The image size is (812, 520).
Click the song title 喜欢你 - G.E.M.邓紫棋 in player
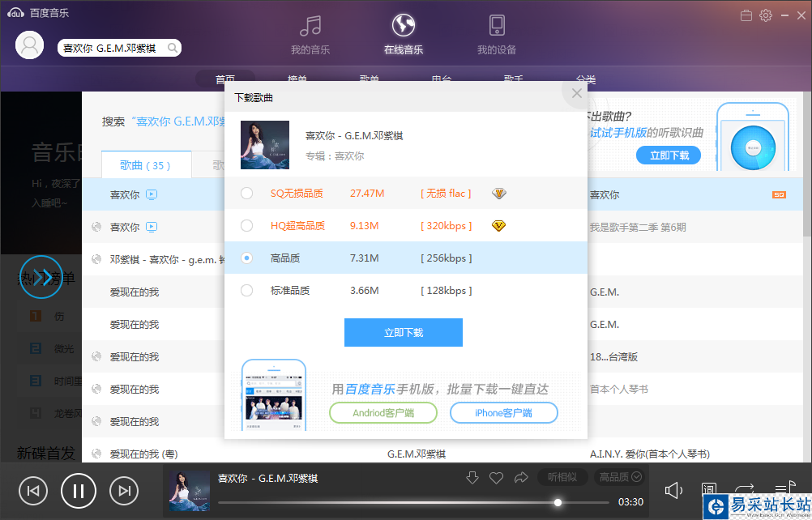pyautogui.click(x=267, y=478)
